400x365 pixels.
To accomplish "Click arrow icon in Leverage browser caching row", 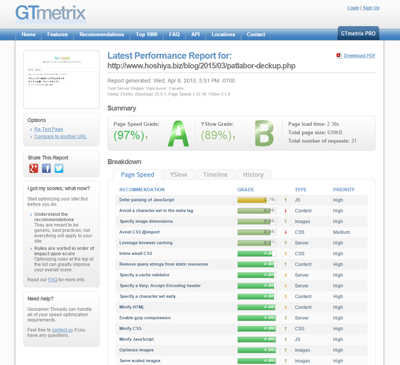I will click(286, 243).
